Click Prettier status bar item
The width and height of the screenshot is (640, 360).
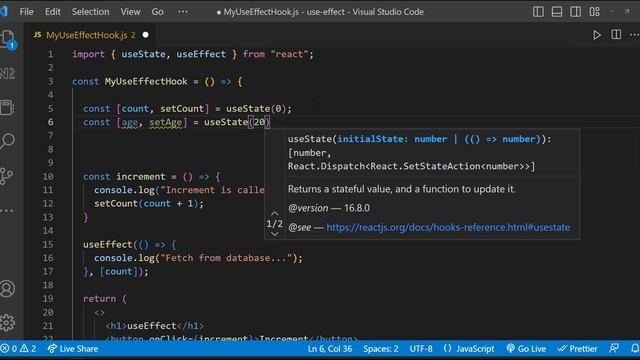tap(578, 349)
